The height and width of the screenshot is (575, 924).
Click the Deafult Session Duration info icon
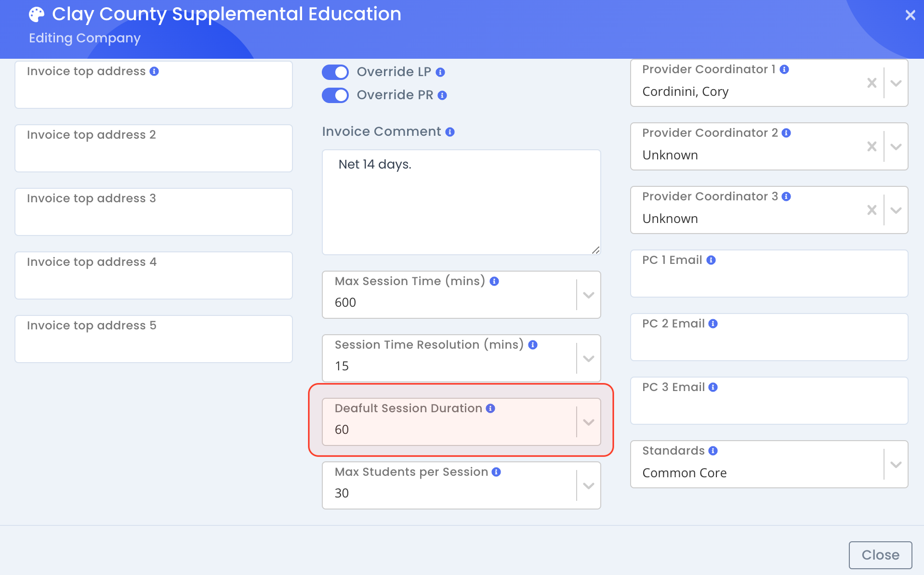pyautogui.click(x=490, y=408)
